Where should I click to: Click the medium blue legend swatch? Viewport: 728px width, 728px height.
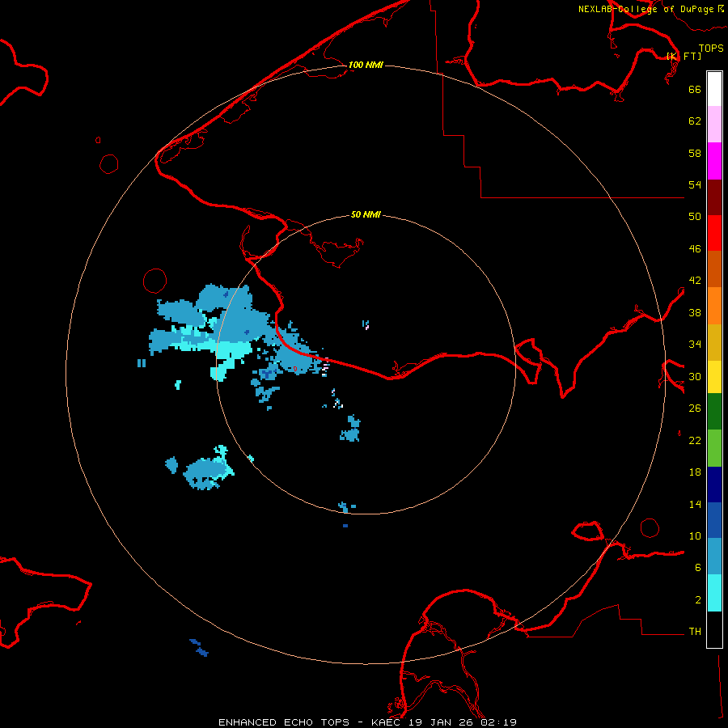[x=714, y=520]
